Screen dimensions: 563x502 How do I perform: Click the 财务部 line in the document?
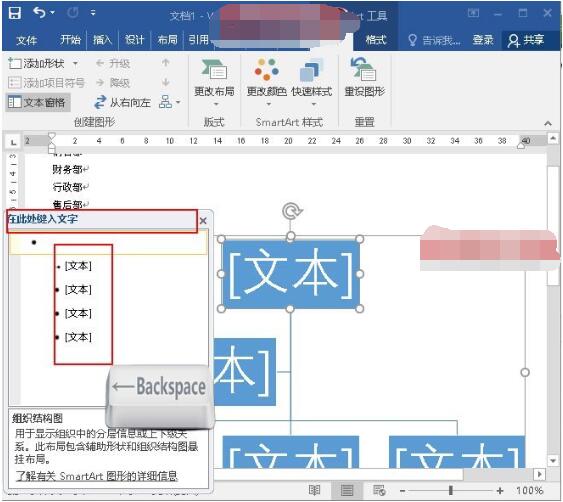(x=68, y=169)
